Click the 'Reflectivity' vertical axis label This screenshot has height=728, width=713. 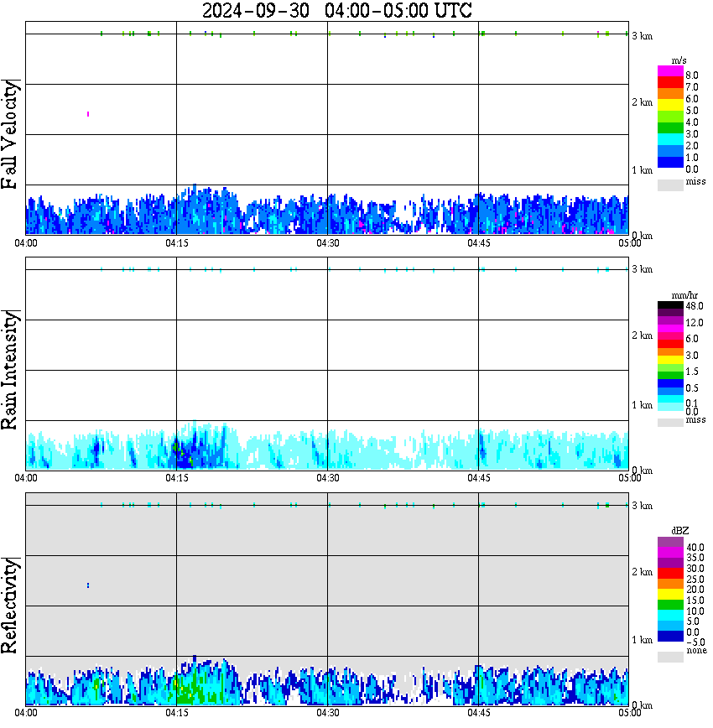[x=9, y=606]
